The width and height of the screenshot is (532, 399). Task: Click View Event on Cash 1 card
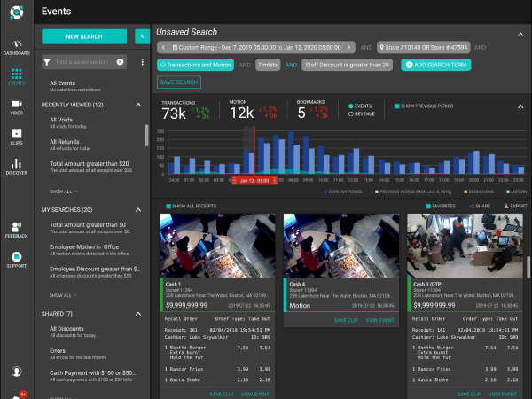click(254, 395)
